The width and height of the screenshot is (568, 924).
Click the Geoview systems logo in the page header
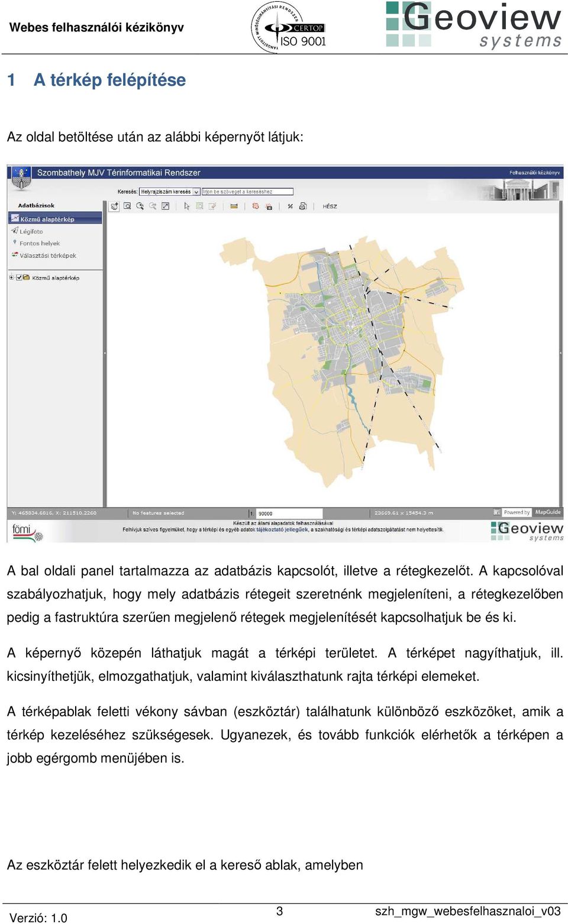pyautogui.click(x=473, y=25)
